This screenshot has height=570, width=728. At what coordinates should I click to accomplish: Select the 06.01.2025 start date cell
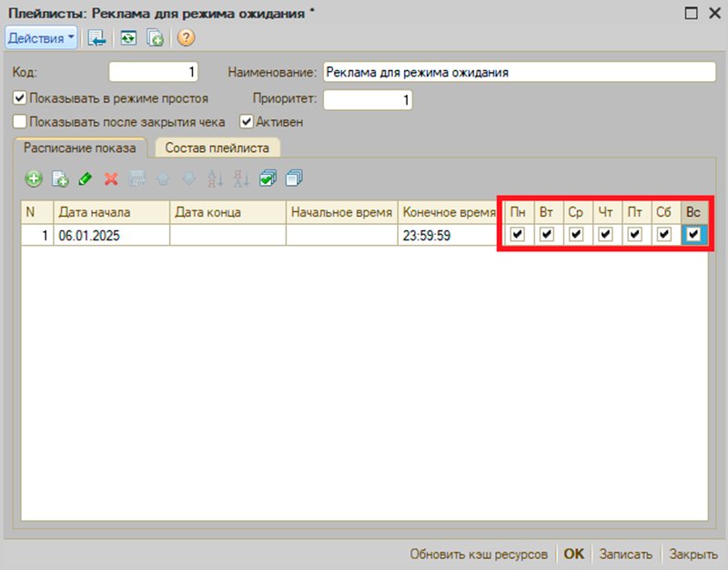point(111,236)
